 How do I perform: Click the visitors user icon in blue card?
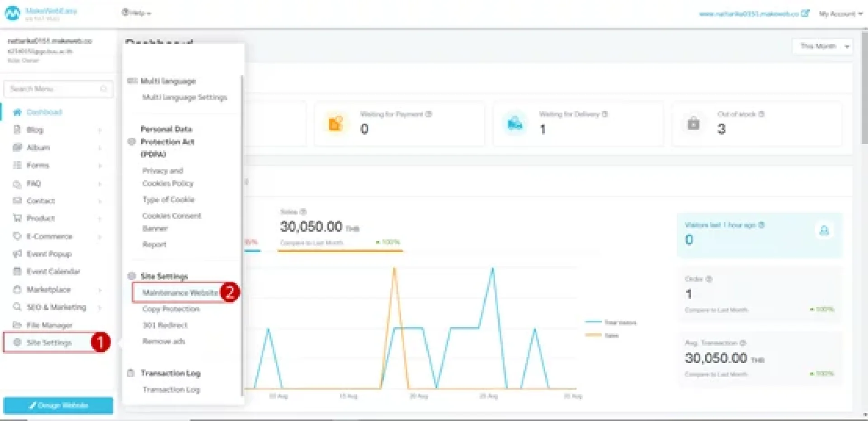[x=824, y=231]
